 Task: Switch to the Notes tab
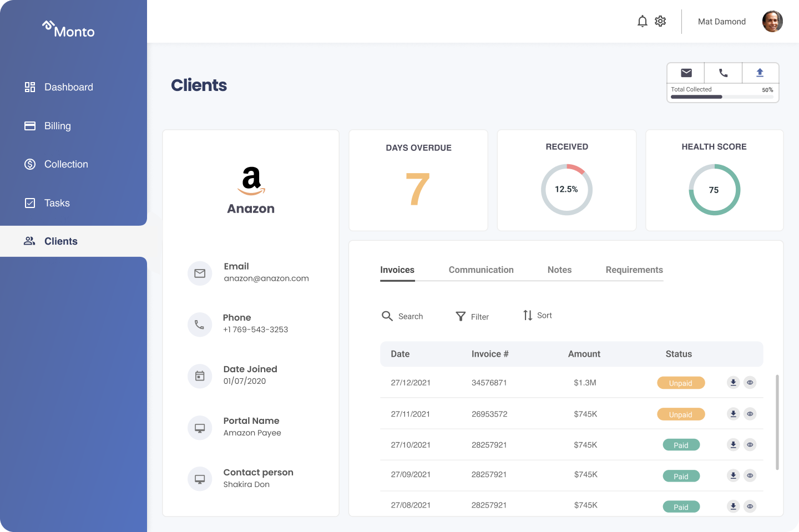pyautogui.click(x=559, y=270)
